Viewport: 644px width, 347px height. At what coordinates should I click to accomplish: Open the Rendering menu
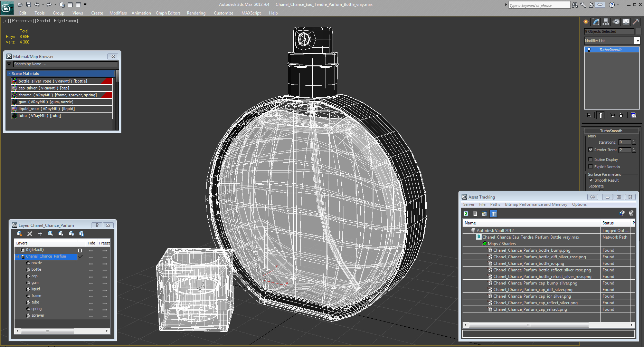coord(196,13)
